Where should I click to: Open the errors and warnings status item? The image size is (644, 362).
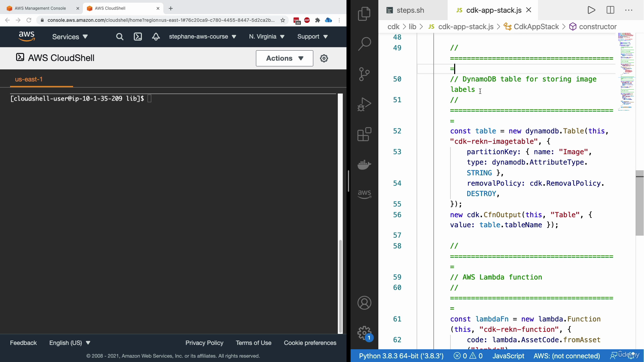tap(468, 356)
